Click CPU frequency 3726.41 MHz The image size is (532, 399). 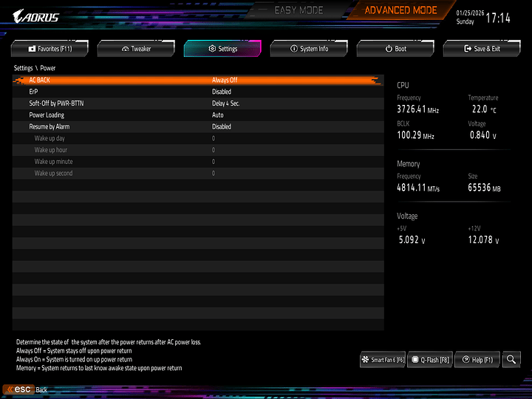[x=418, y=109]
